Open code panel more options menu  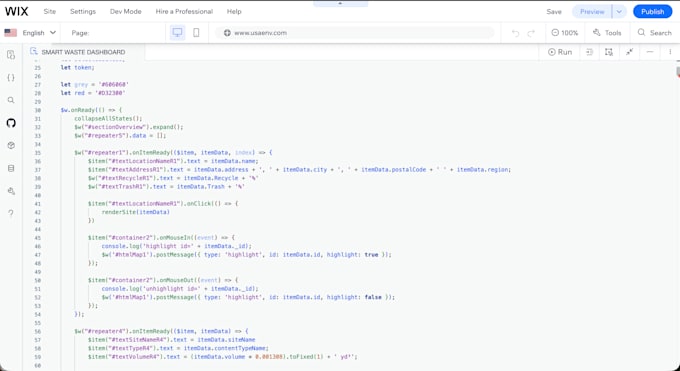670,52
